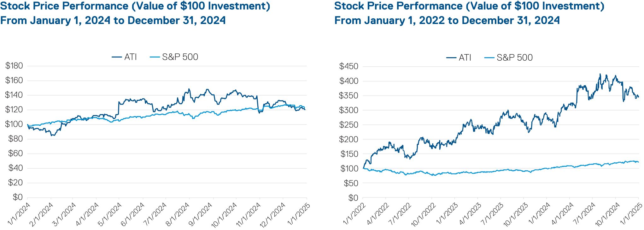This screenshot has width=644, height=230.
Task: Click the 1/1/2022 x-axis date label
Action: [354, 215]
